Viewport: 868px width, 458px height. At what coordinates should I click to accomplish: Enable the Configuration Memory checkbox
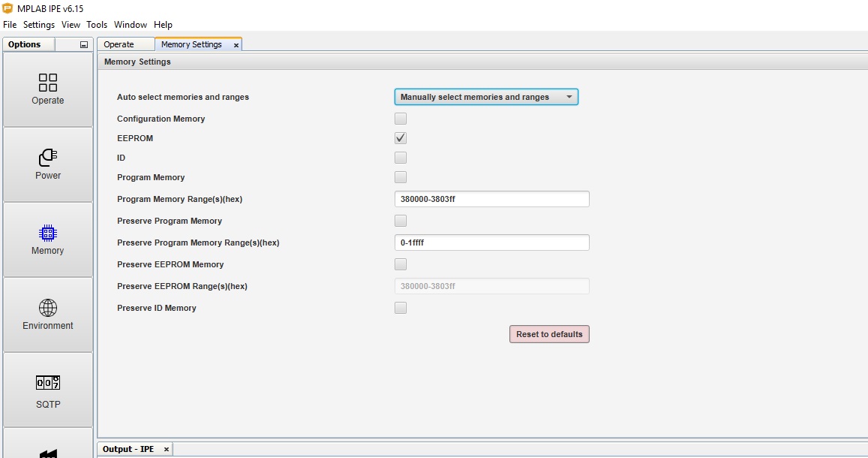pyautogui.click(x=400, y=118)
